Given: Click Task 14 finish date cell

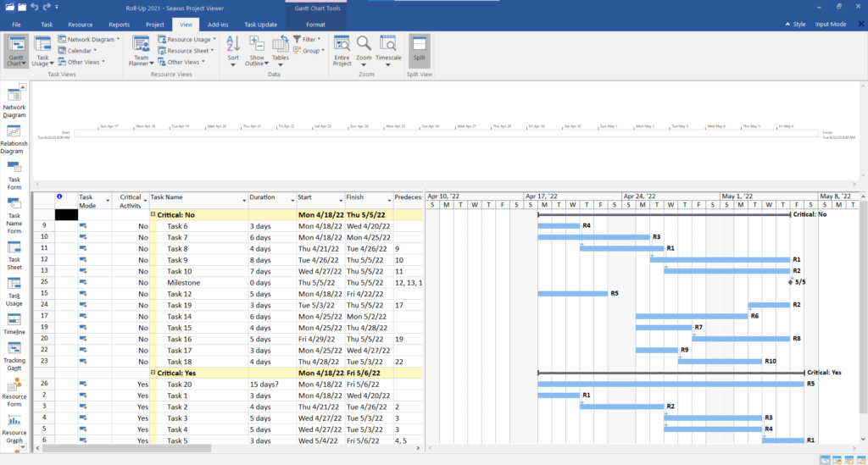Looking at the screenshot, I should pos(369,316).
